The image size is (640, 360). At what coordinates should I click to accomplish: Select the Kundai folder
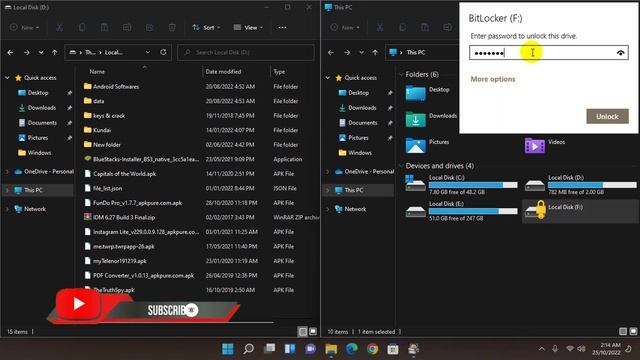coord(102,130)
